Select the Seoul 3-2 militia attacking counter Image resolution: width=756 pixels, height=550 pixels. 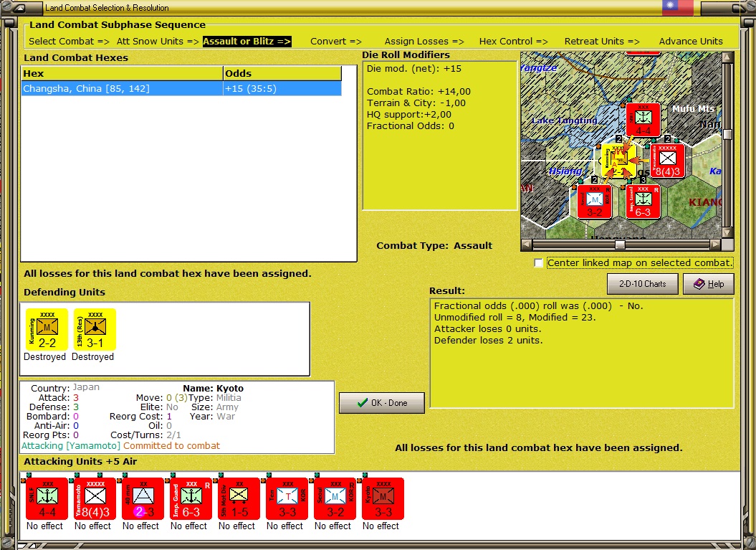click(335, 499)
